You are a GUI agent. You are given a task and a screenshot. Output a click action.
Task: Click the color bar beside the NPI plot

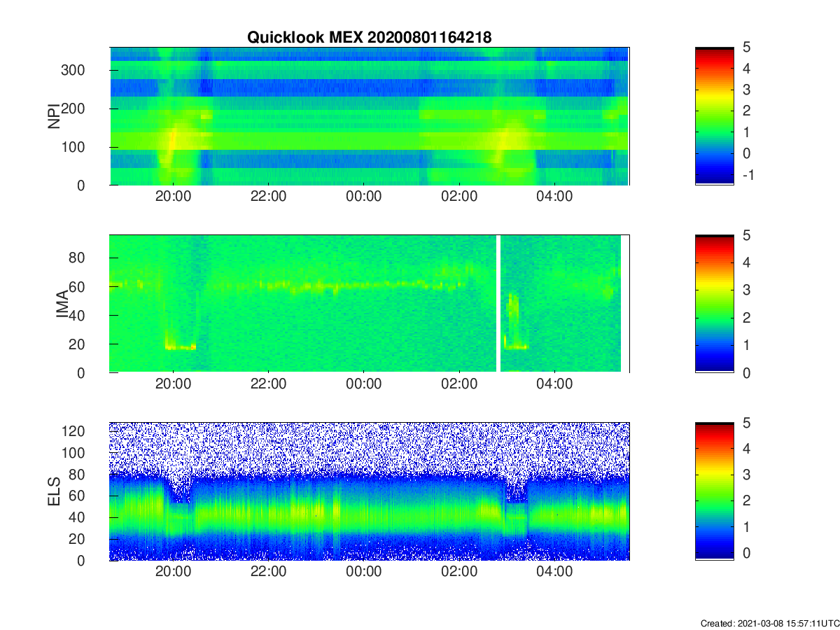pyautogui.click(x=715, y=116)
